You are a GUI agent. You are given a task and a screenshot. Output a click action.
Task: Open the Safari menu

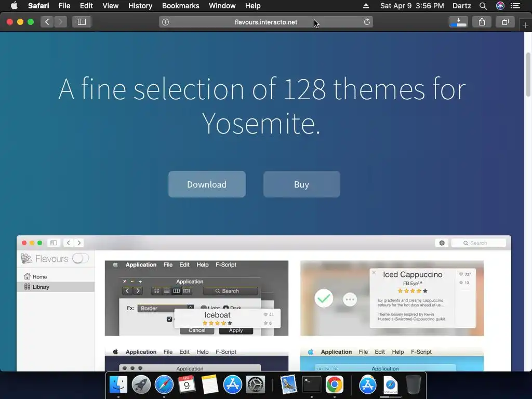pyautogui.click(x=38, y=6)
